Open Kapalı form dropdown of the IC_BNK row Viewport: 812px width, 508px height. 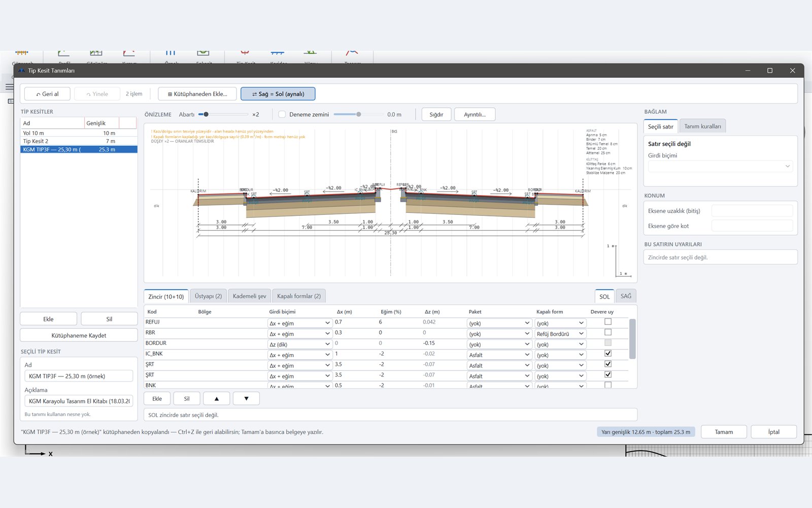(x=560, y=355)
